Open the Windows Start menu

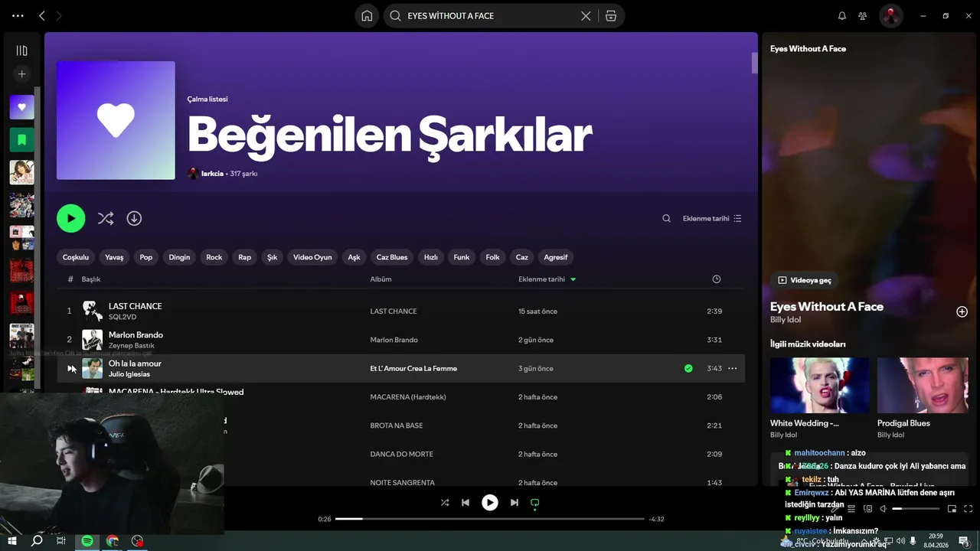11,541
